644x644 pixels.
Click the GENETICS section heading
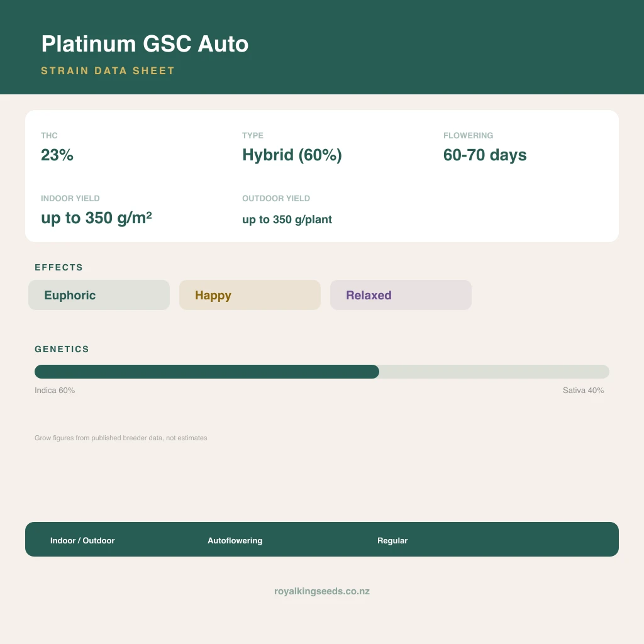(62, 349)
